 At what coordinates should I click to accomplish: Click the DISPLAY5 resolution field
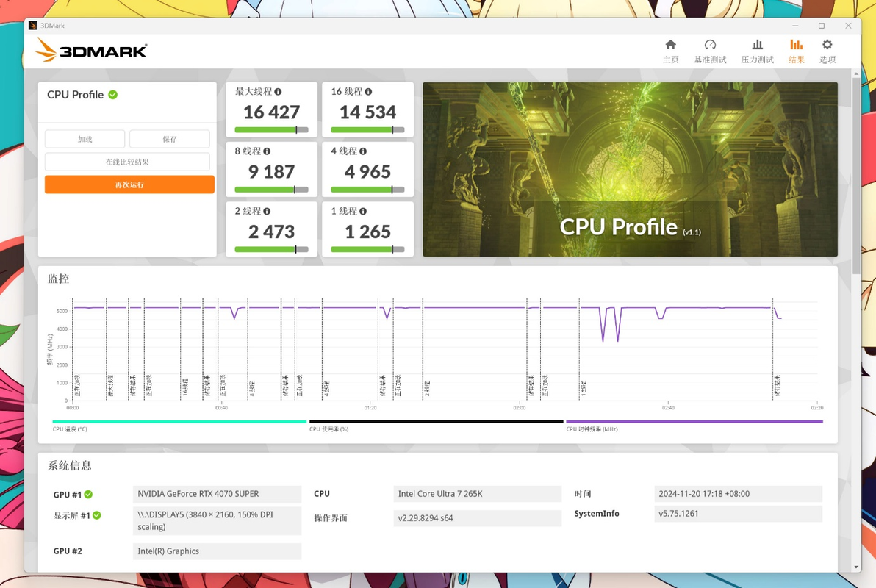(x=218, y=521)
